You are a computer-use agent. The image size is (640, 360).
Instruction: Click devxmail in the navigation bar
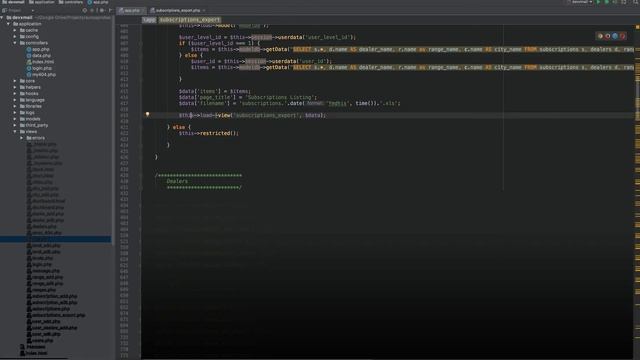[x=13, y=2]
